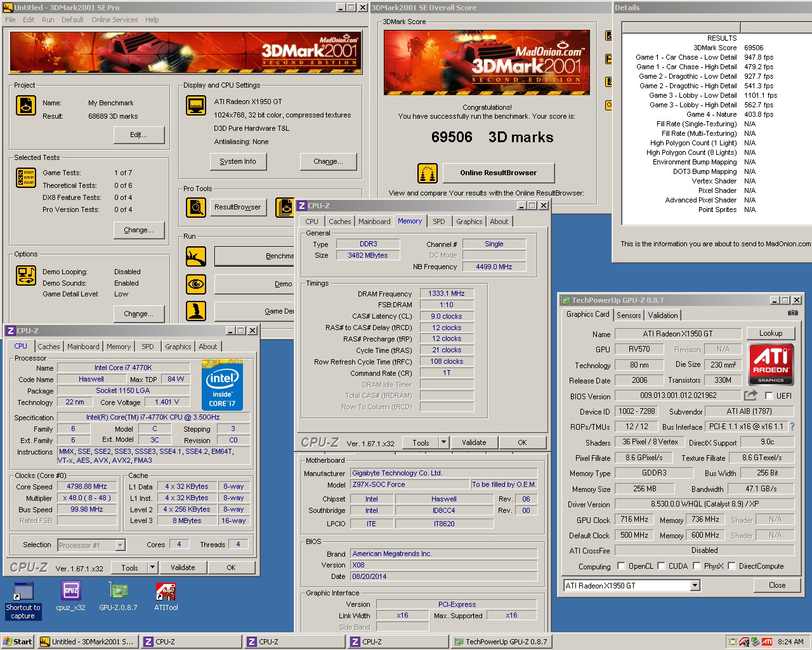Click the ATI Radeon logo in GPU-Z

pos(771,364)
